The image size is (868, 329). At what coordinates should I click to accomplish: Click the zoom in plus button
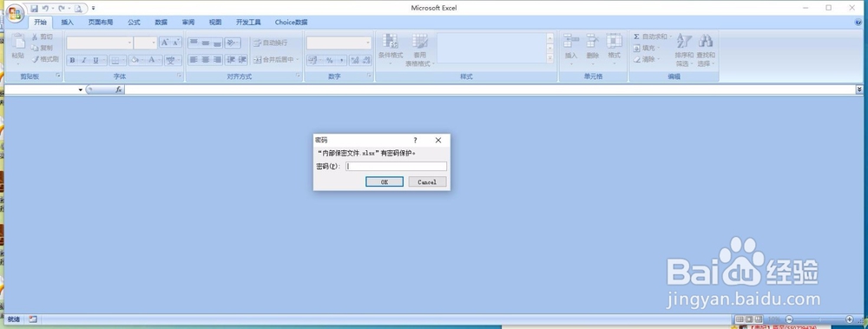point(849,319)
